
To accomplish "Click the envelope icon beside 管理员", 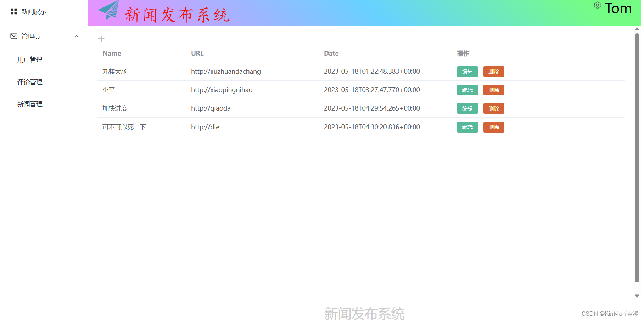I will (x=13, y=36).
